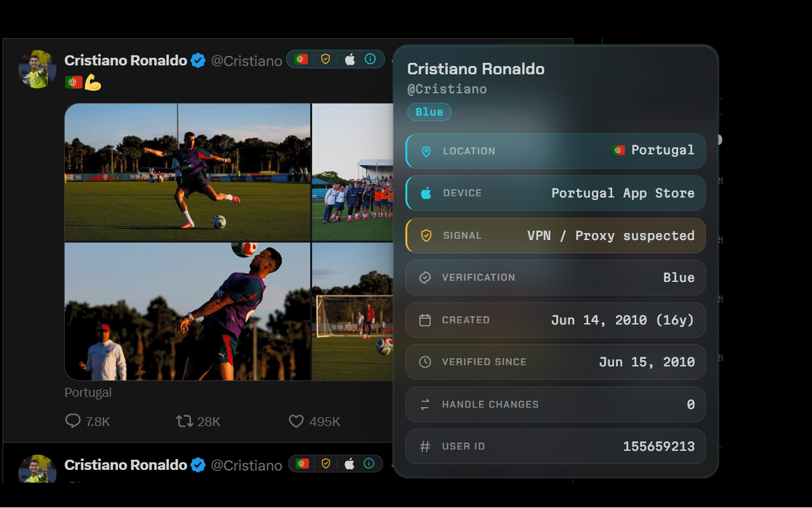Click the "DEVICE" label in the popup
The image size is (812, 508).
click(462, 193)
